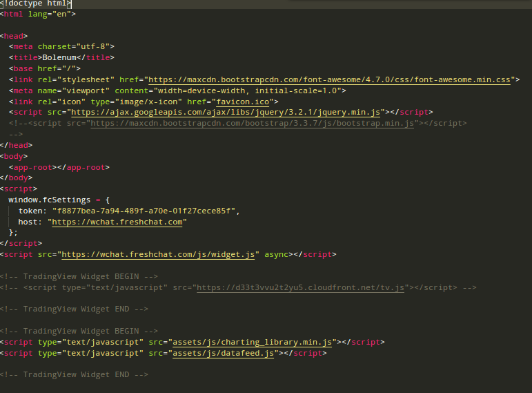Open the favicon.ico link
This screenshot has width=532, height=393.
coord(243,102)
